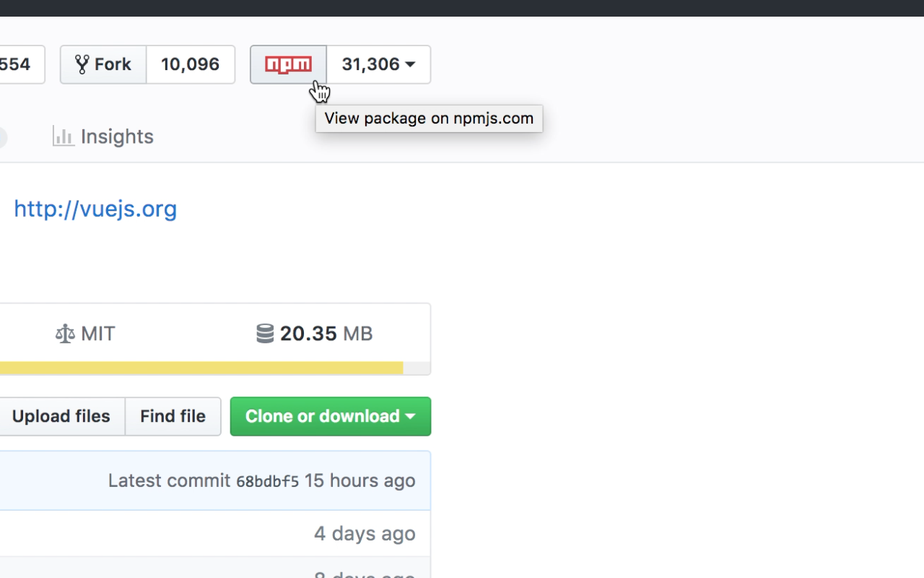The image size is (924, 578).
Task: Click commit 68bdbf5 link
Action: [267, 480]
